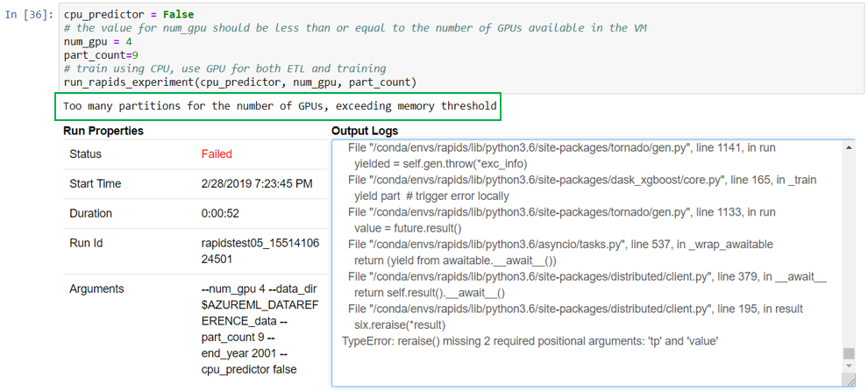Click the TypeError reraise() line in logs

point(530,340)
